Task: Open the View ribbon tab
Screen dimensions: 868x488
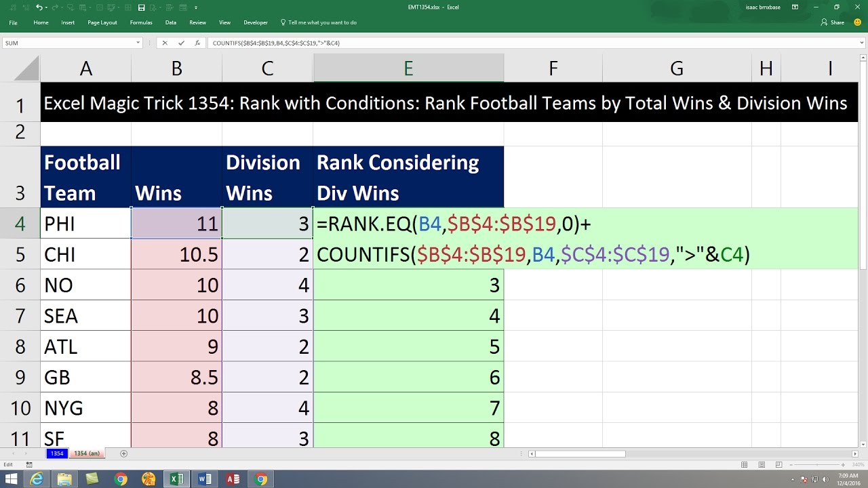Action: [x=224, y=22]
